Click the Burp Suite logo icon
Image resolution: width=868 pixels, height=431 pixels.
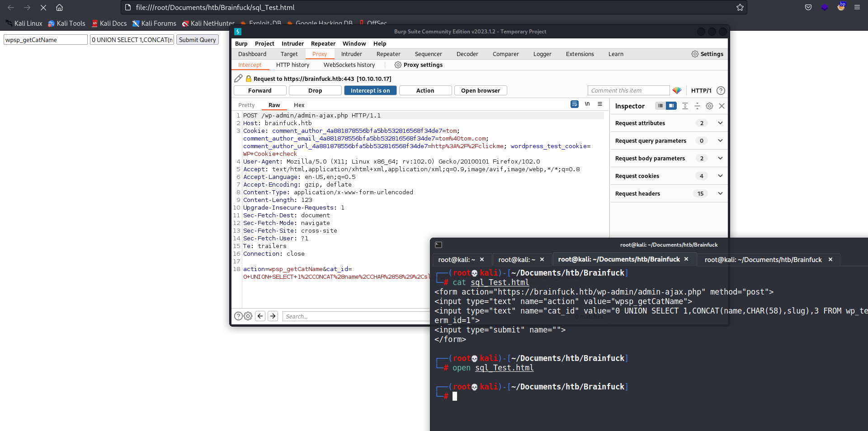pos(238,32)
